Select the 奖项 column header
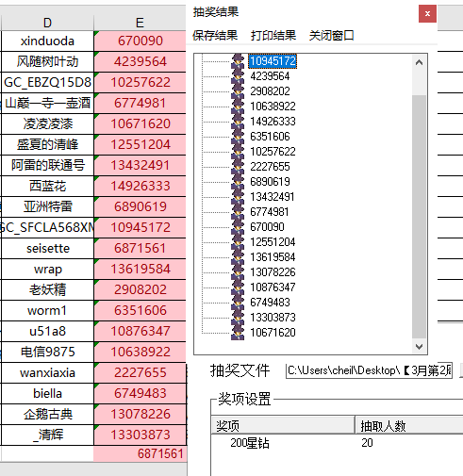 [283, 426]
